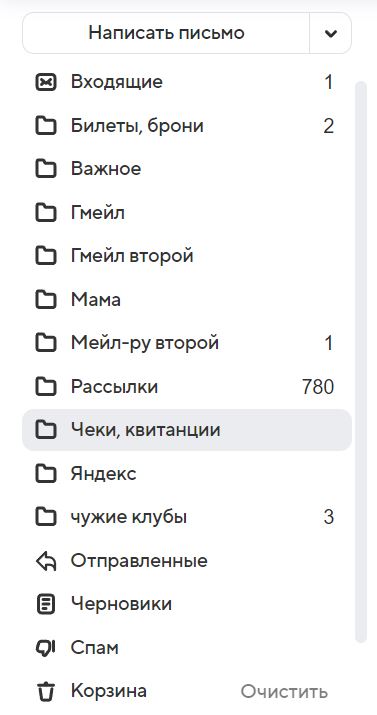The image size is (377, 715).
Task: Go to the Важное folder
Action: (x=187, y=169)
